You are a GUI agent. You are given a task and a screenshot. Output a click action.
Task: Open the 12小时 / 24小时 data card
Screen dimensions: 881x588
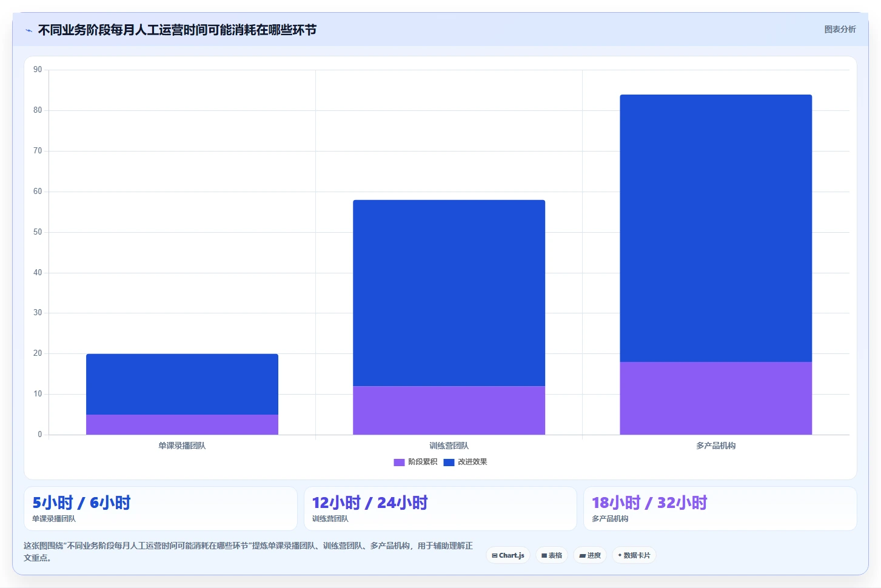(440, 509)
